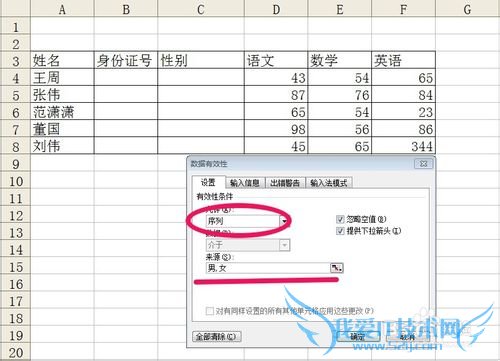500x361 pixels.
Task: Select the cell containing 范潇潇
Action: click(x=62, y=112)
